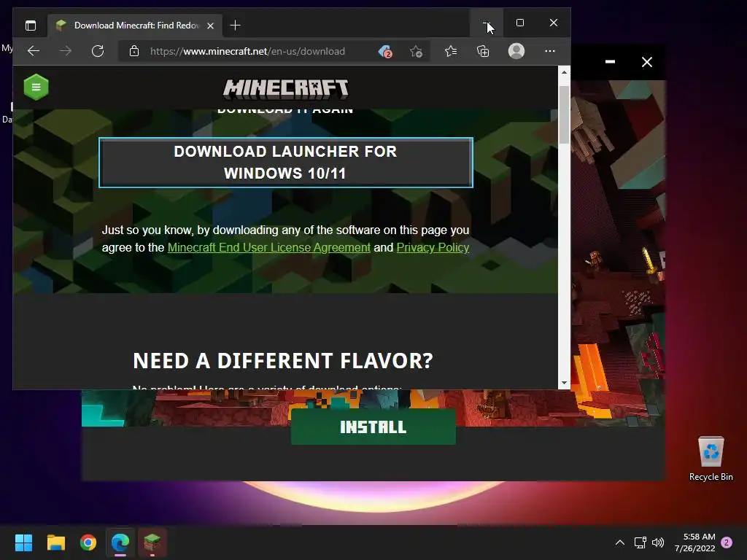Open the Windows Start menu
This screenshot has height=560, width=747.
point(23,542)
